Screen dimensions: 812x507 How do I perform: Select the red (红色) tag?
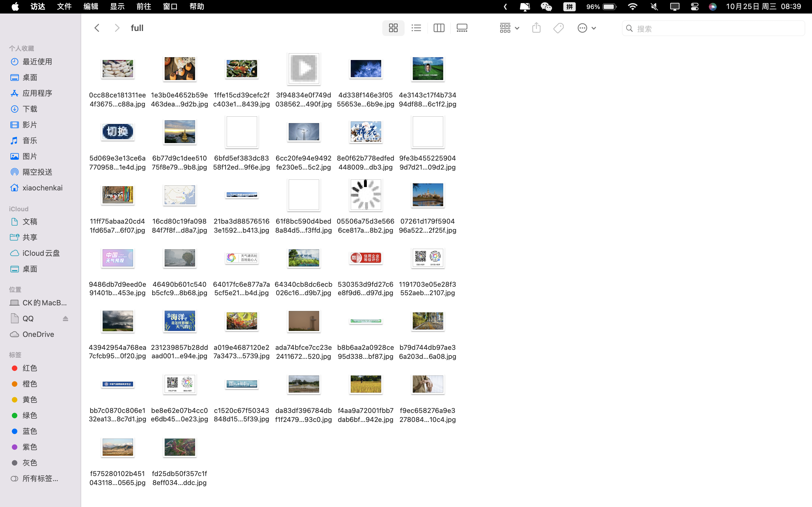pos(30,368)
